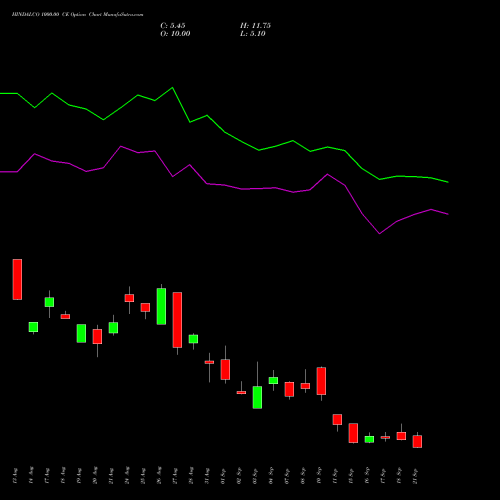Screen dimensions: 500x500
Task: Select the last red candlestick above 21 Sep
Action: pos(417,441)
